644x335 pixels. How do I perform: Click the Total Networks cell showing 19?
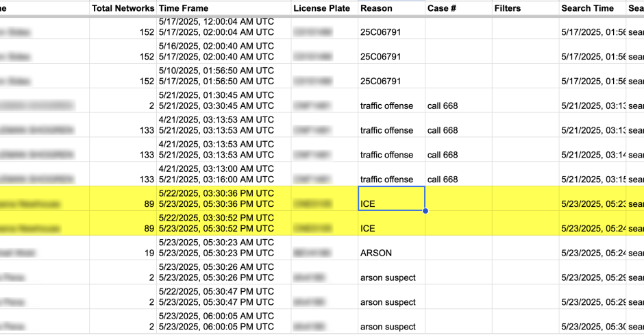(x=123, y=248)
